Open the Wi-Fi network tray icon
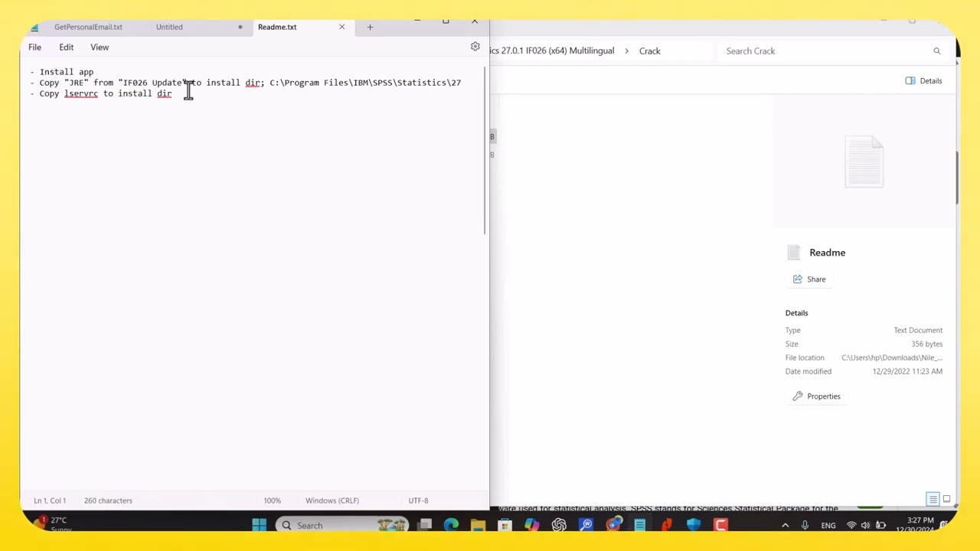Screen dimensions: 980x551 coord(851,525)
